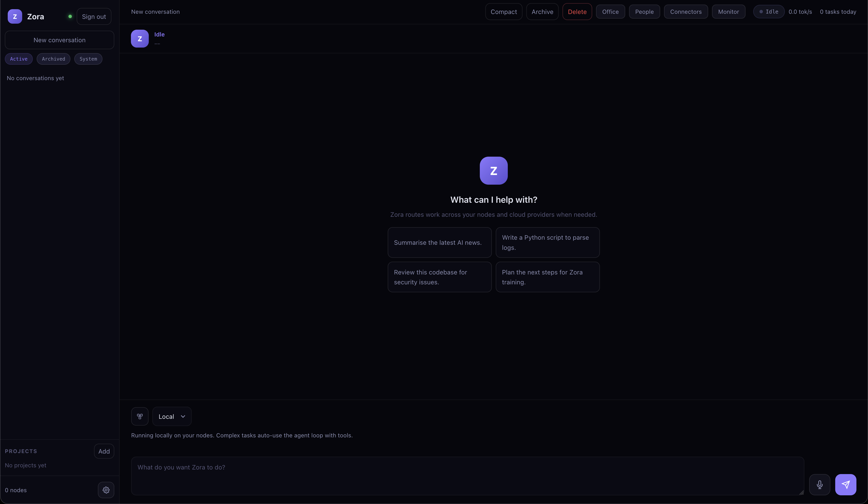
Task: Open settings via the gear icon next to nodes
Action: (106, 490)
